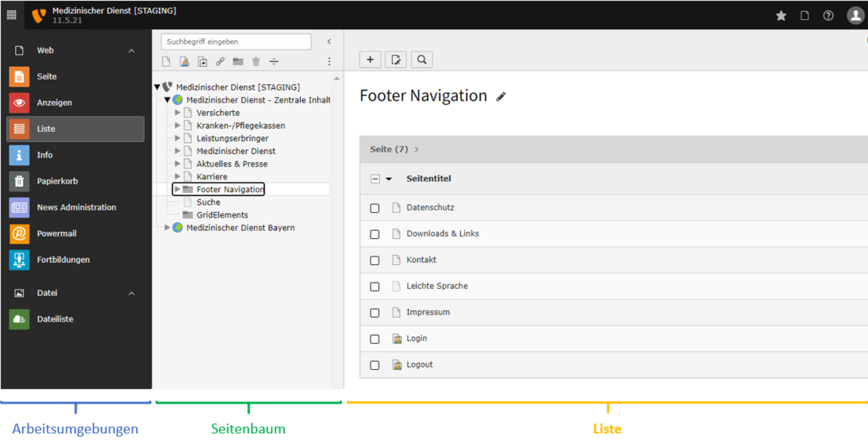This screenshot has height=445, width=868.
Task: Click the Login page icon
Action: click(x=397, y=339)
